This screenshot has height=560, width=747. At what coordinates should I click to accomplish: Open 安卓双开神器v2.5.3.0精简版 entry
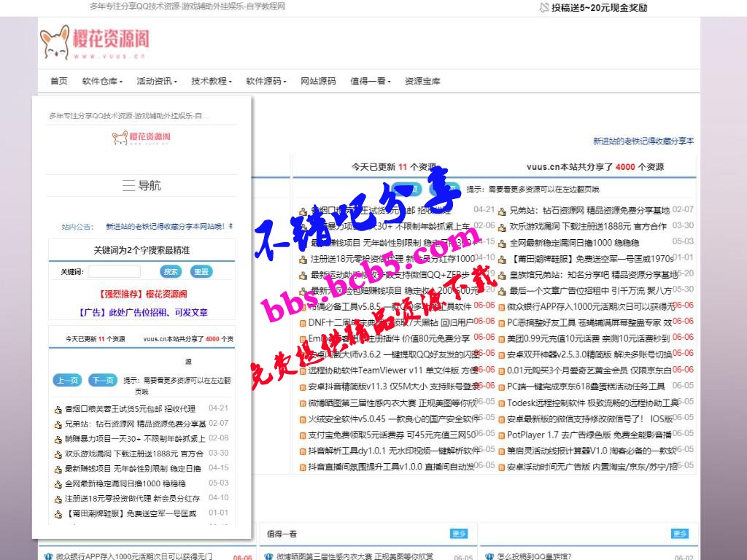click(589, 354)
